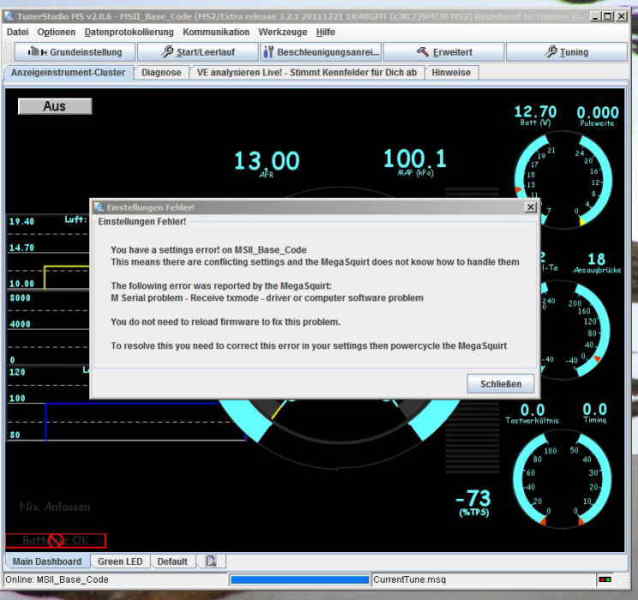Switch to VE analysieren Live! tab
The height and width of the screenshot is (600, 638).
click(304, 72)
